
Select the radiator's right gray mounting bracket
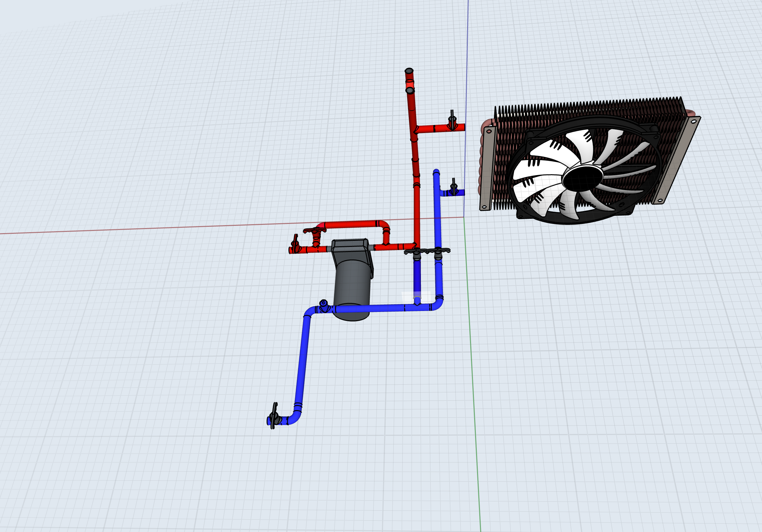coord(677,160)
